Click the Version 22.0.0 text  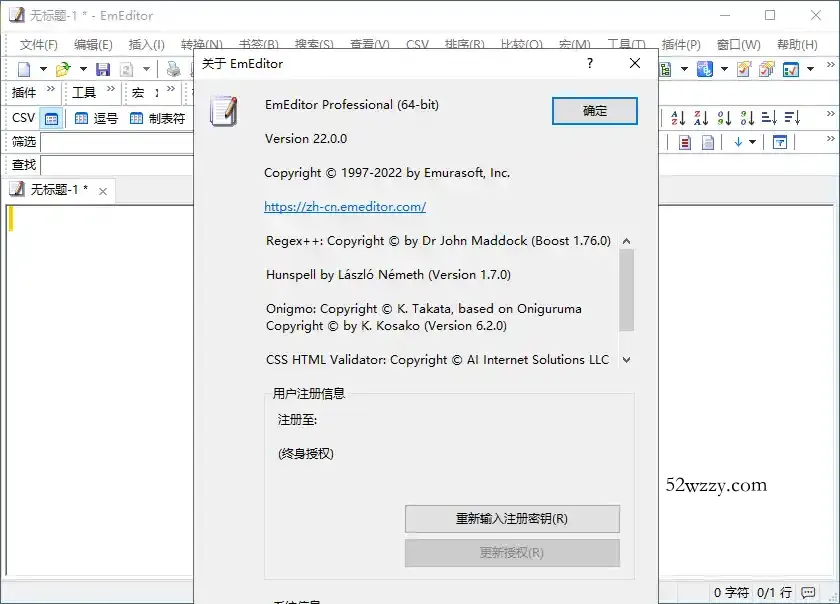tap(306, 139)
